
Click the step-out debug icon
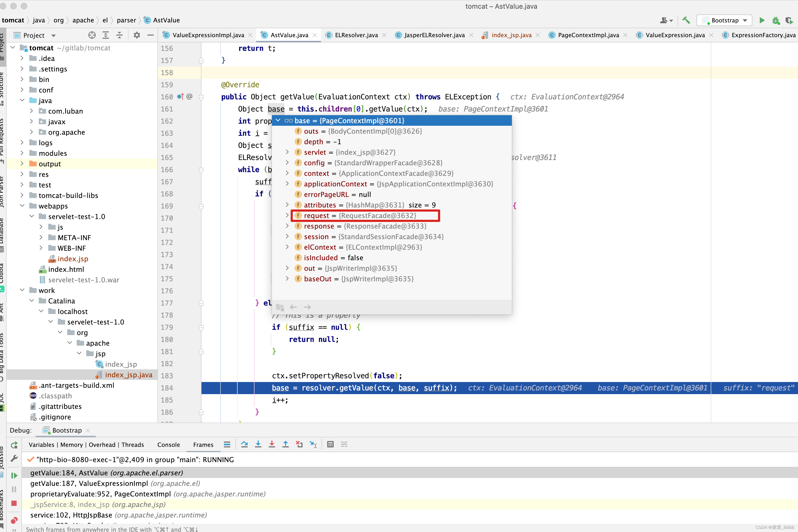point(286,444)
